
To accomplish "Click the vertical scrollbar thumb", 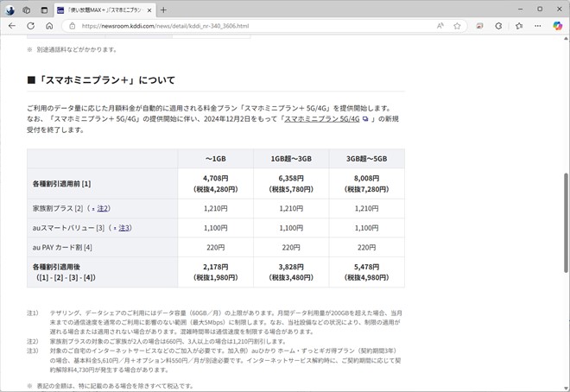I will point(566,223).
